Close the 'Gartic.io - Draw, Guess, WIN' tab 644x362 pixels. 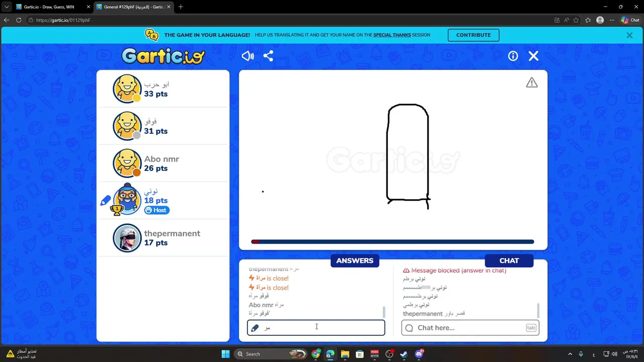(x=89, y=7)
